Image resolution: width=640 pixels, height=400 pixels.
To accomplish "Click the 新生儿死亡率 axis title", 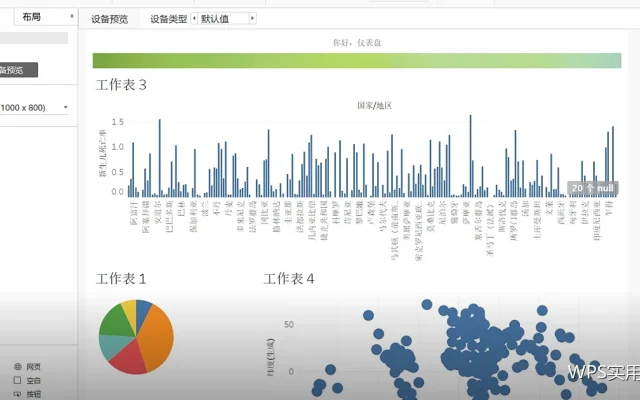I will click(102, 153).
